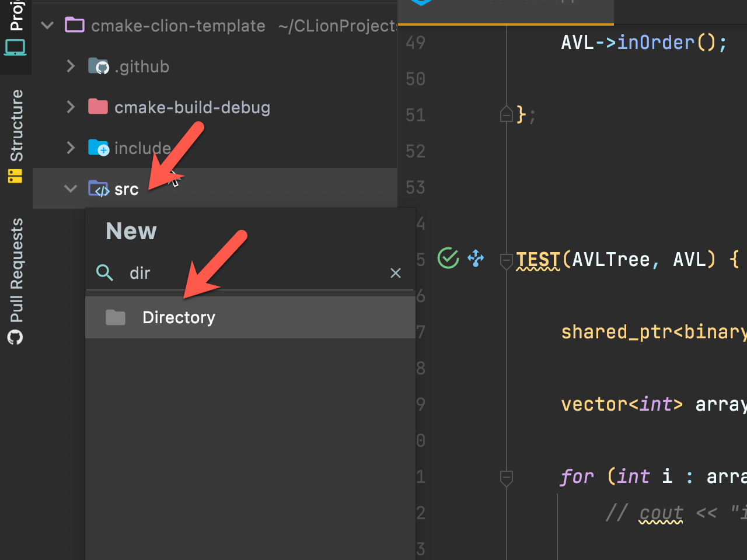Collapse the src folder chevron
This screenshot has width=747, height=560.
[71, 188]
